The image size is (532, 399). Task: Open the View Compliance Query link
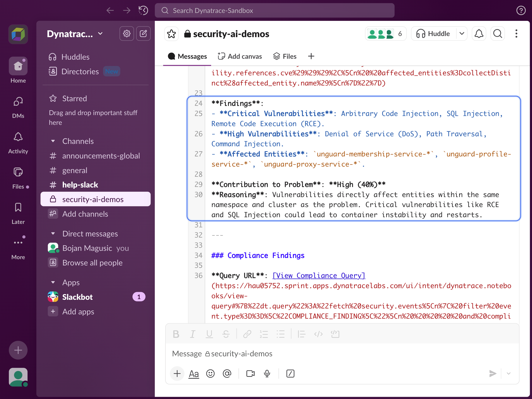319,275
